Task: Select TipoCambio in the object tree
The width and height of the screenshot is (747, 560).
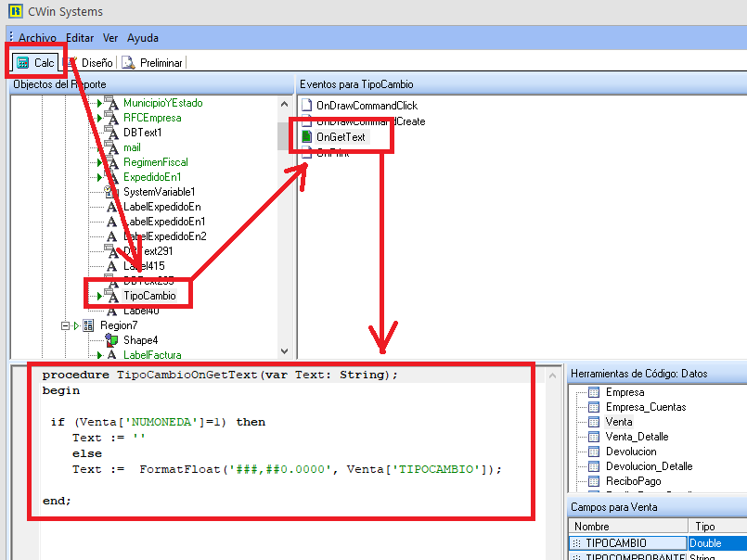Action: (x=149, y=296)
